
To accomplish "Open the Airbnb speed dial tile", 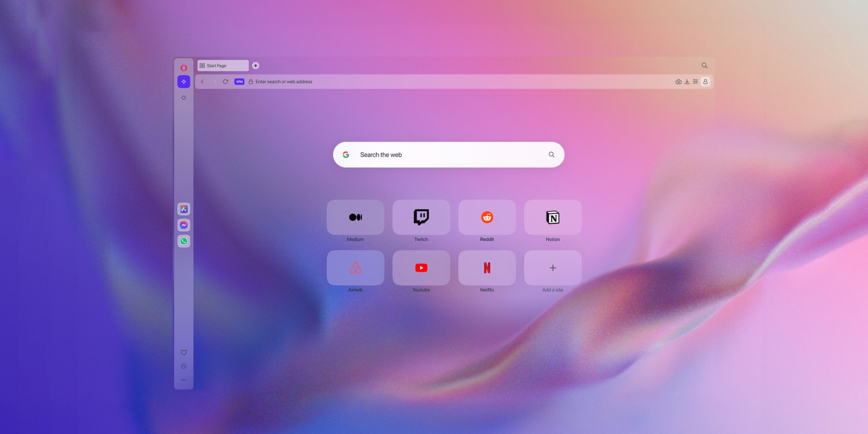I will click(355, 268).
